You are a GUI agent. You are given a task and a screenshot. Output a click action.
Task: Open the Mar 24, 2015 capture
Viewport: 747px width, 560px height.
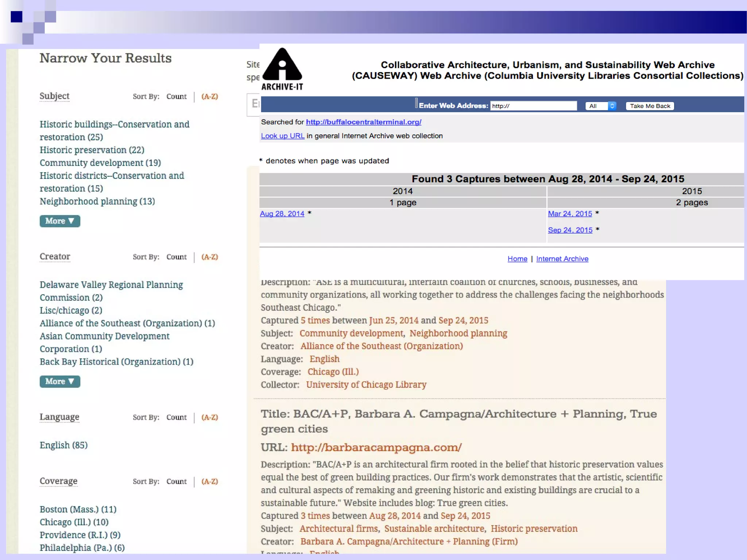tap(570, 214)
